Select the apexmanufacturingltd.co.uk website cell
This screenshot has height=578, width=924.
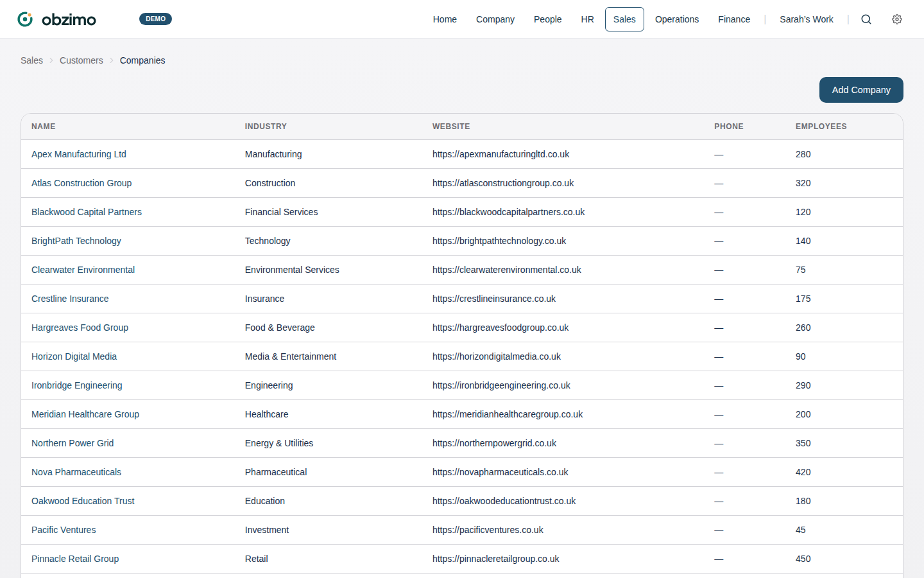tap(501, 154)
